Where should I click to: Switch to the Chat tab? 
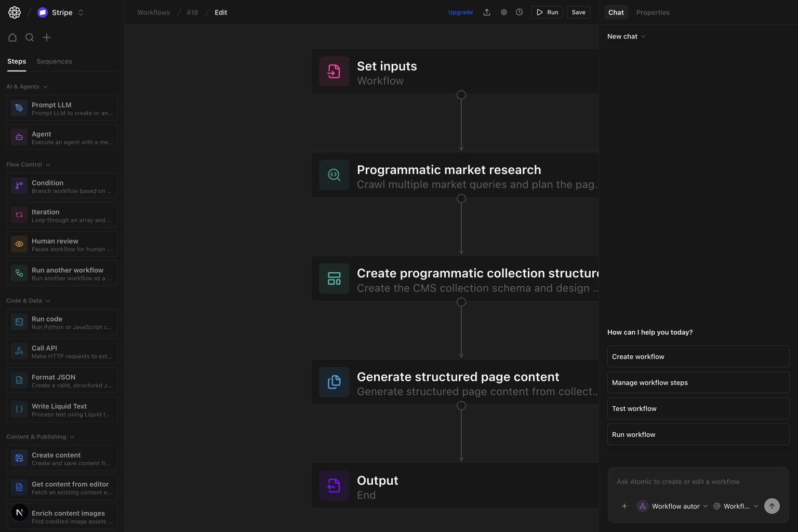[616, 12]
